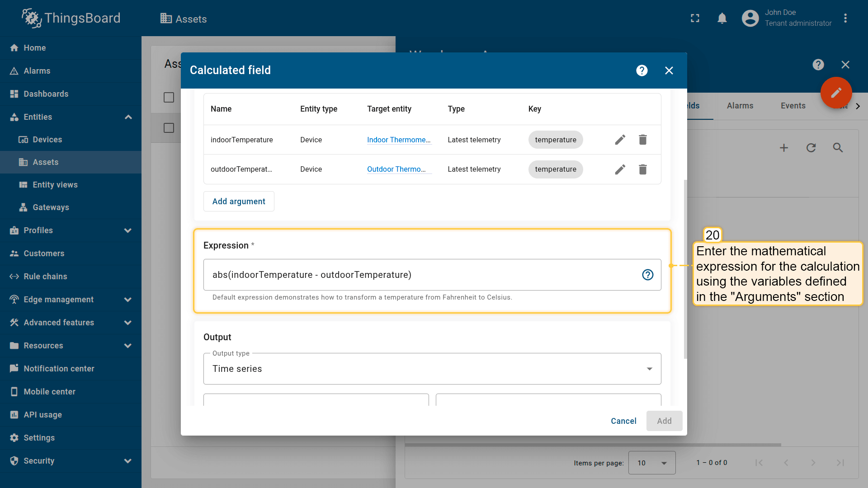Viewport: 868px width, 488px height.
Task: Expand Profiles menu in sidebar
Action: pos(128,230)
